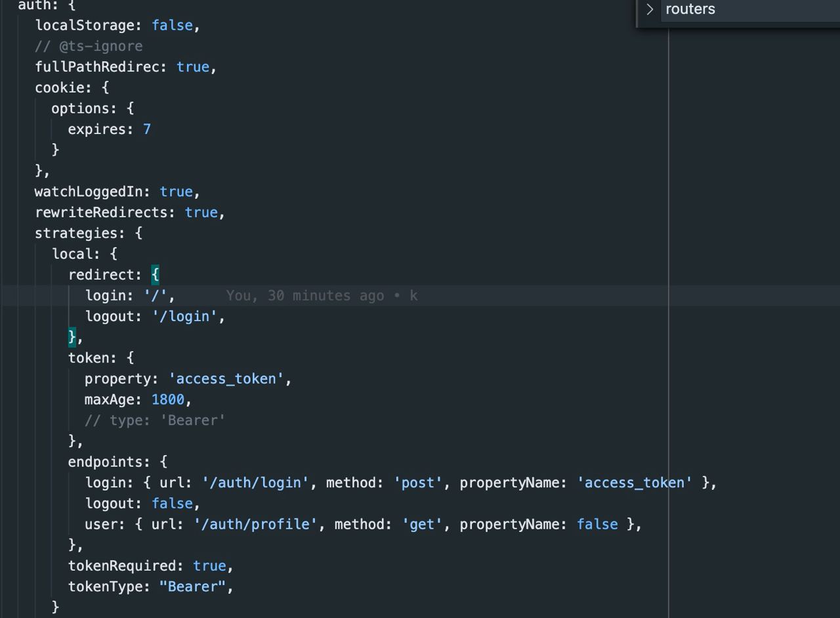
Task: Click the '// @ts-ignore' comment
Action: (89, 46)
